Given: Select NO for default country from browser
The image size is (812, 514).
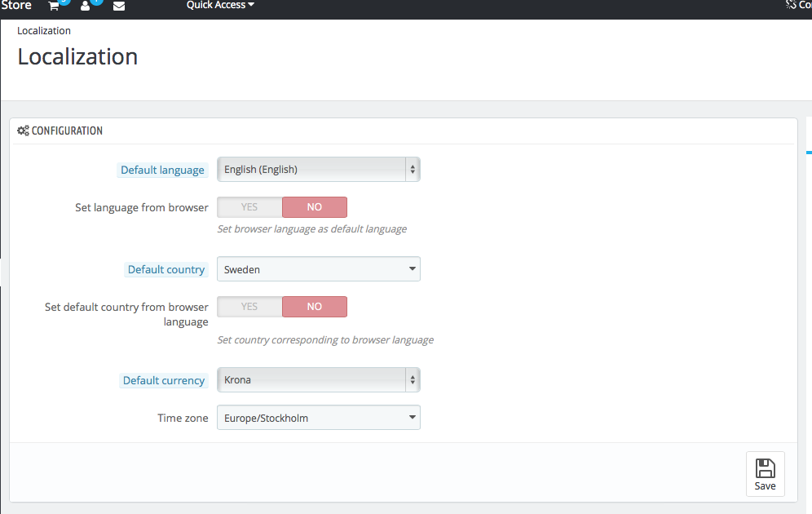Looking at the screenshot, I should (x=315, y=306).
